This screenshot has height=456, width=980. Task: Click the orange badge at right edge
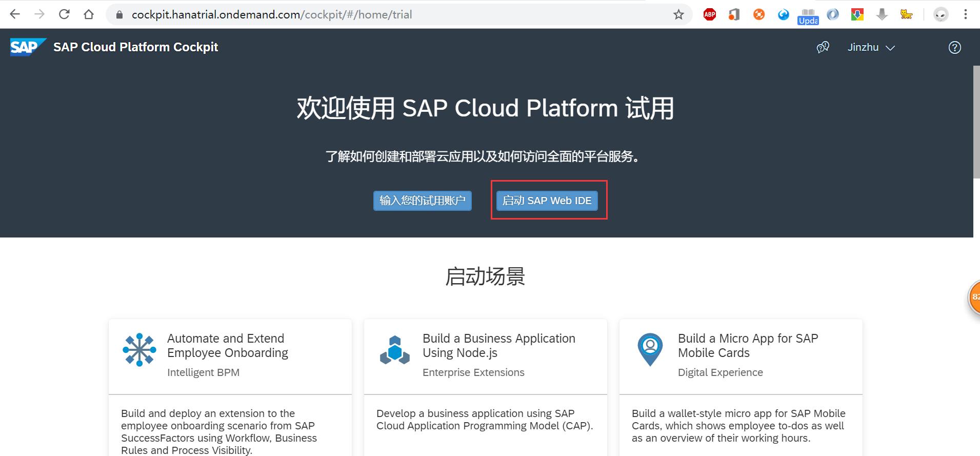pos(974,297)
